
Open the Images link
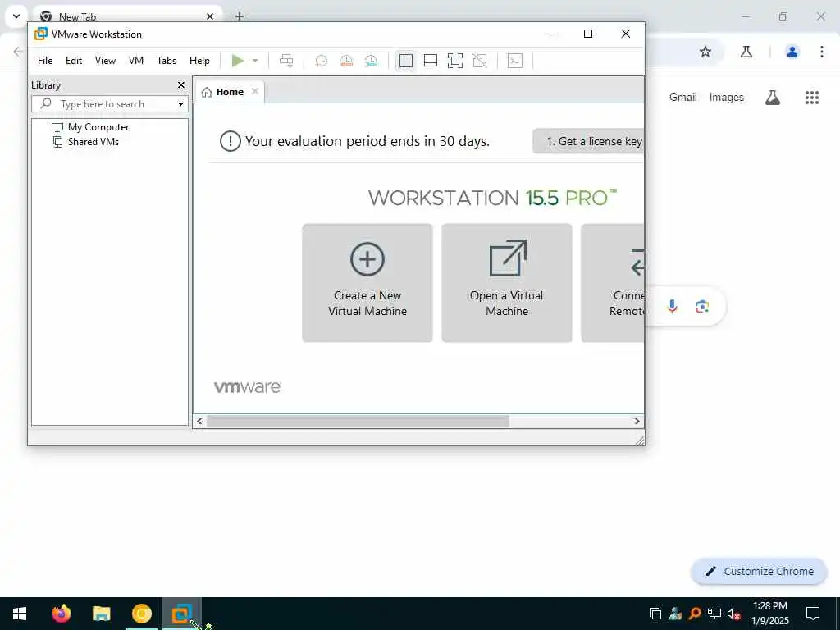727,97
